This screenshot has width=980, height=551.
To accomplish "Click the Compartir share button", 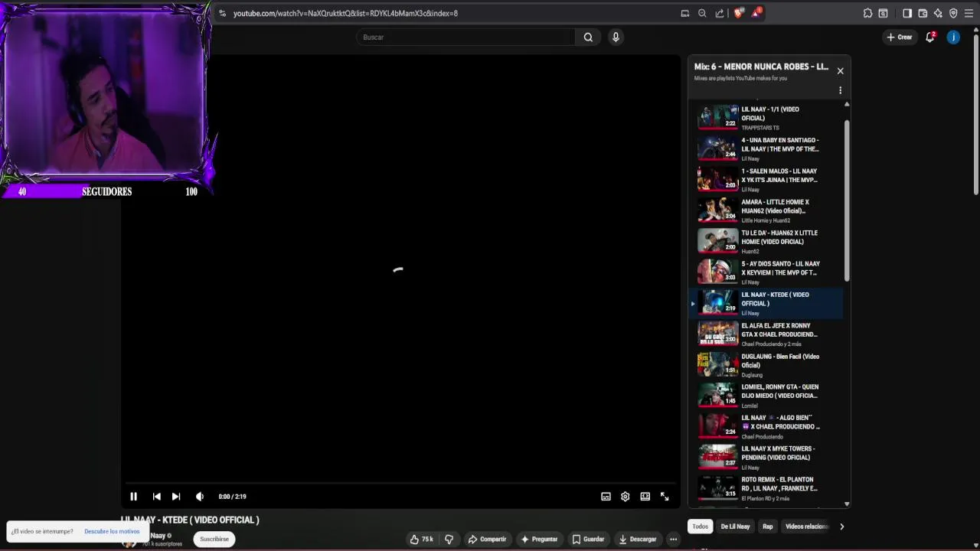I will tap(487, 540).
